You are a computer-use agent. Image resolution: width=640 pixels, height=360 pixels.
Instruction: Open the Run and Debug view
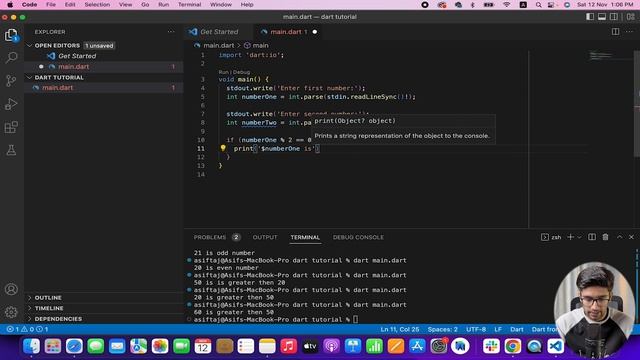point(11,104)
